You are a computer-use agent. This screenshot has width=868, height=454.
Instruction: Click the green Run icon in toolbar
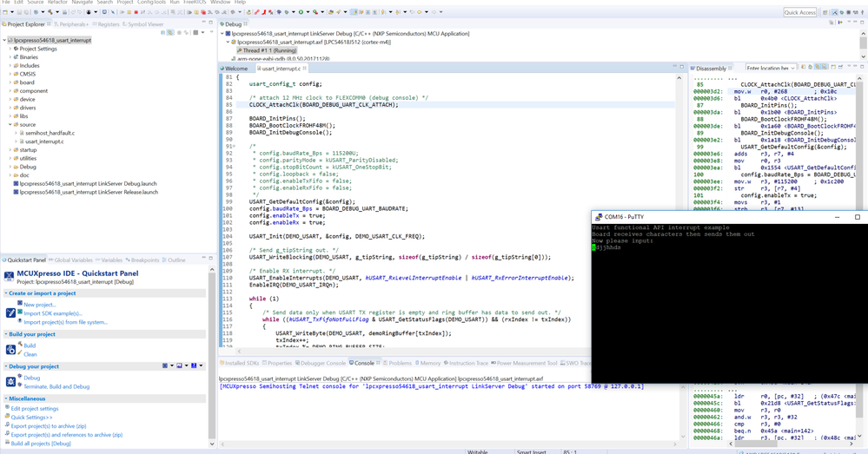[x=301, y=11]
